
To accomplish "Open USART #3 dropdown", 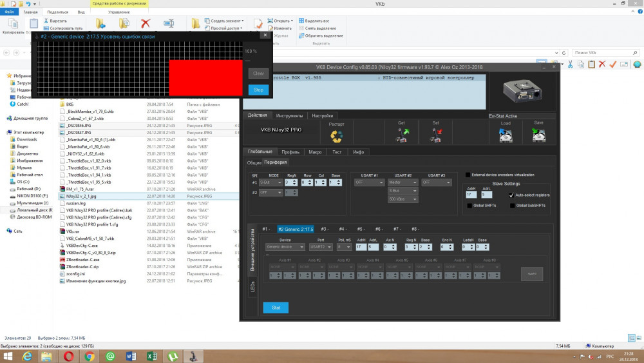I will (x=436, y=182).
